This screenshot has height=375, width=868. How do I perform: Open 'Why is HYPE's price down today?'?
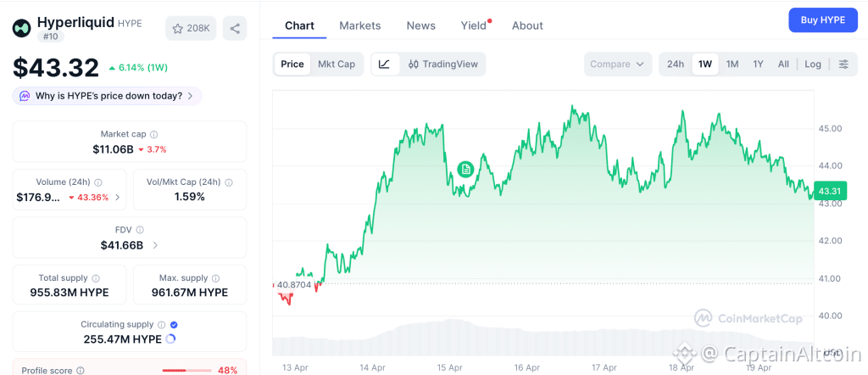pos(108,96)
